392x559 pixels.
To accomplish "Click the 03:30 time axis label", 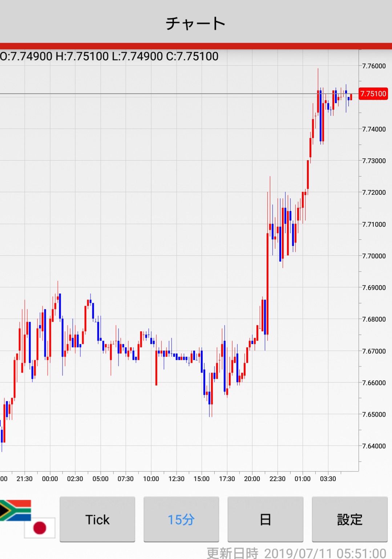I will click(328, 479).
